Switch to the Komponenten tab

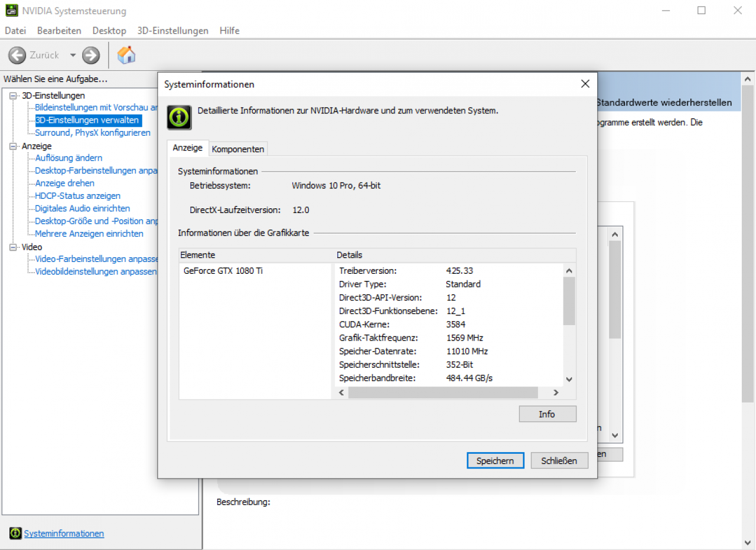pyautogui.click(x=238, y=149)
